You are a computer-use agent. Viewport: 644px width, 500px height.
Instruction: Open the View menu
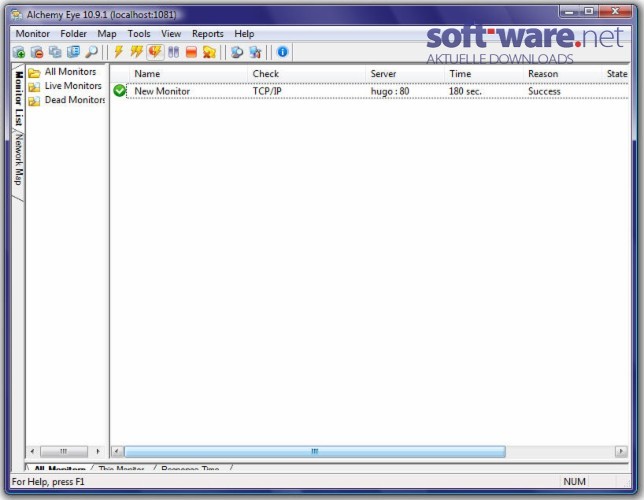171,34
